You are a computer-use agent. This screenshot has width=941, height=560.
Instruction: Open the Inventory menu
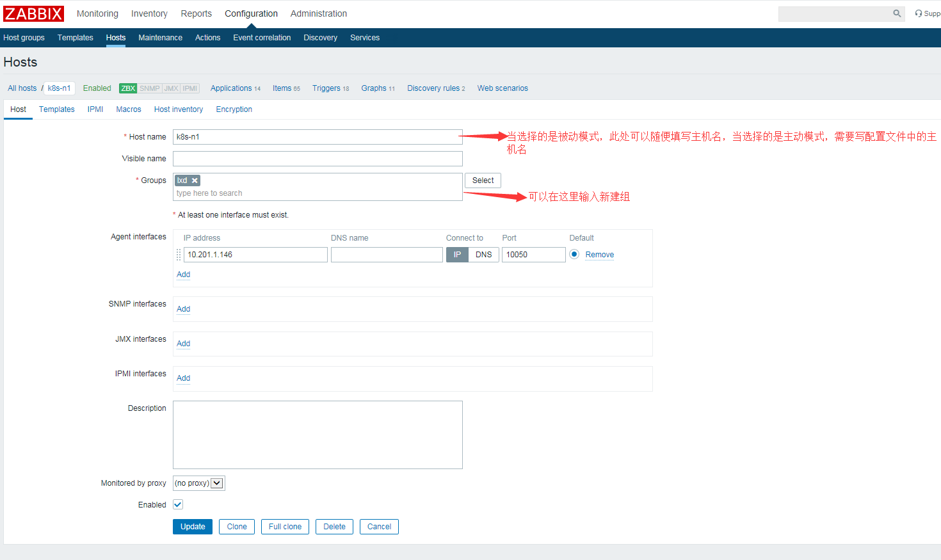(149, 13)
